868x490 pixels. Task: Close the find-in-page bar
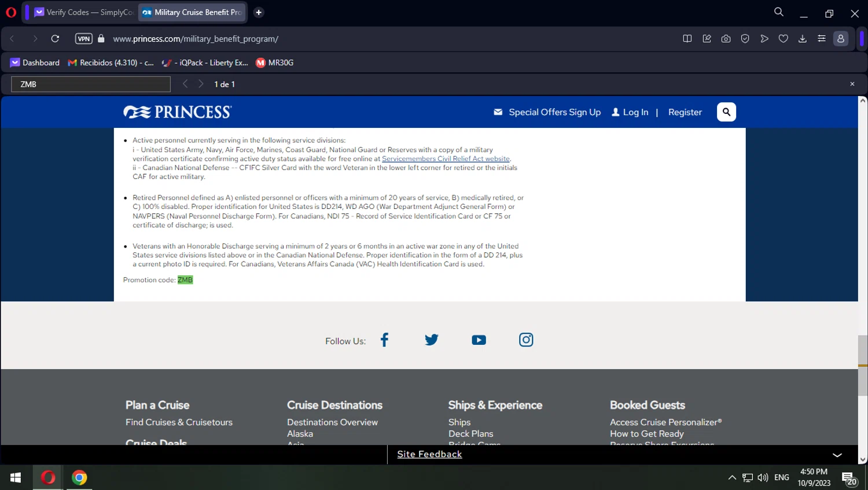852,84
